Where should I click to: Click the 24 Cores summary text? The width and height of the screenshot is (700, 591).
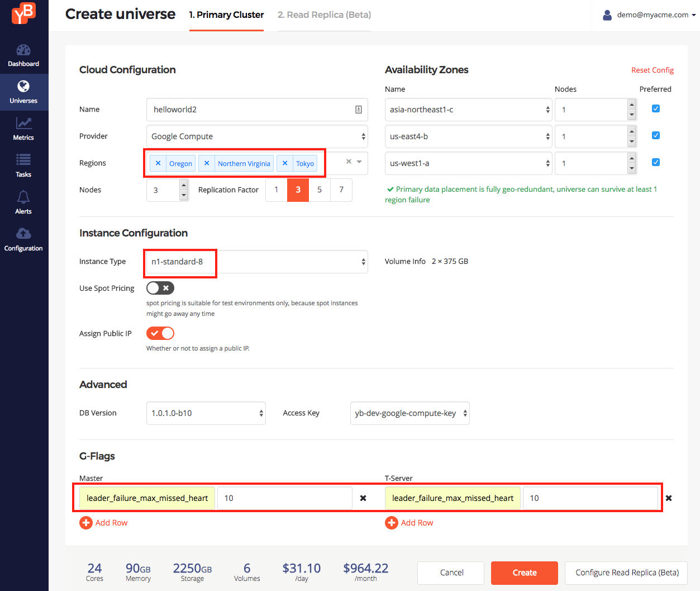[x=94, y=572]
